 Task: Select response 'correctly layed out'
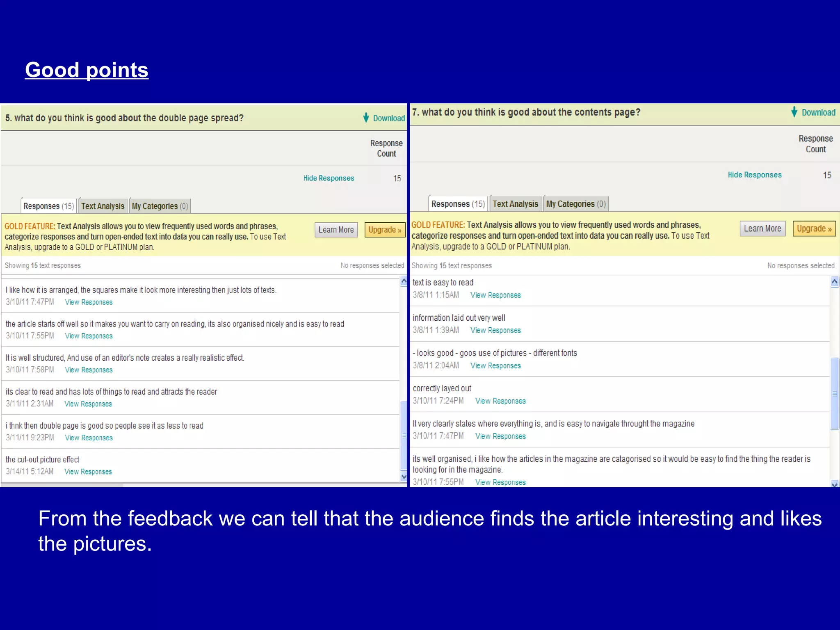(x=442, y=388)
